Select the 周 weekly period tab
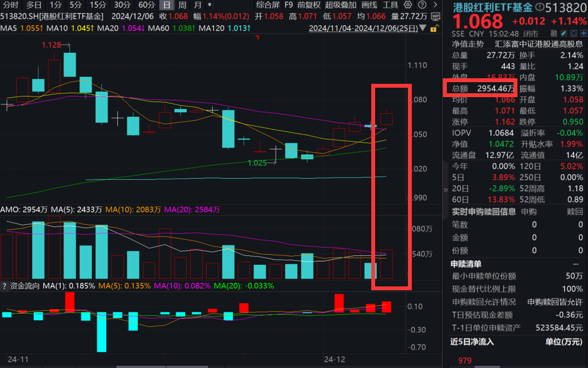Image resolution: width=588 pixels, height=368 pixels. coord(182,5)
